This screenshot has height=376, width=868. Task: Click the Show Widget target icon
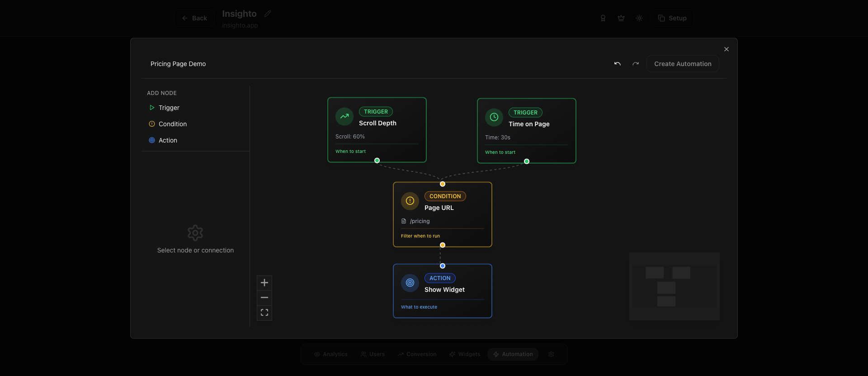[410, 283]
